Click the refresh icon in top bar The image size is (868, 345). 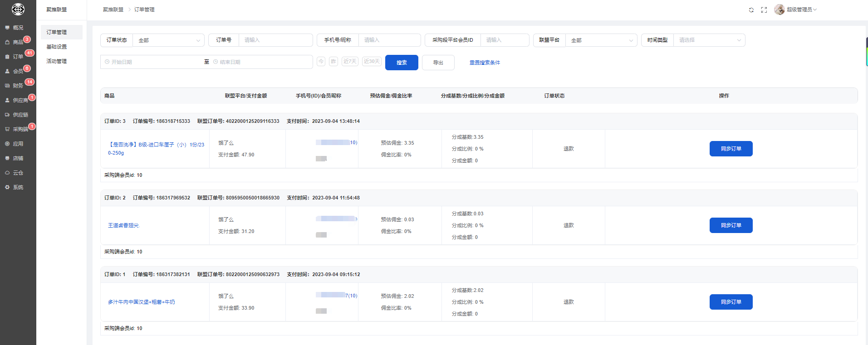(751, 10)
